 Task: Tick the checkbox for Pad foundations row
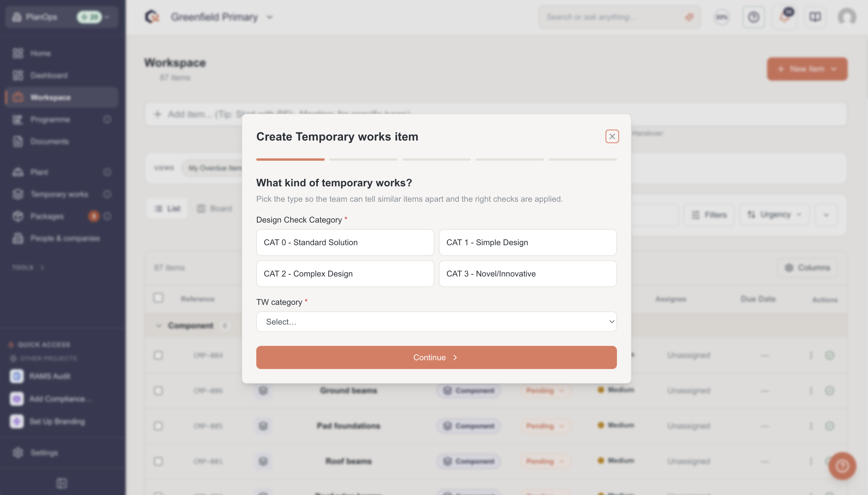158,426
